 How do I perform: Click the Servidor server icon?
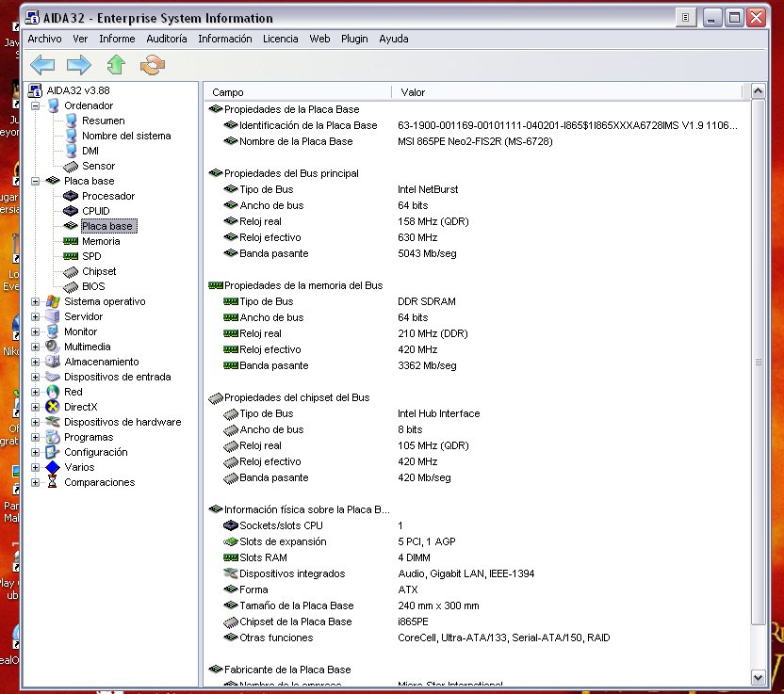coord(53,316)
